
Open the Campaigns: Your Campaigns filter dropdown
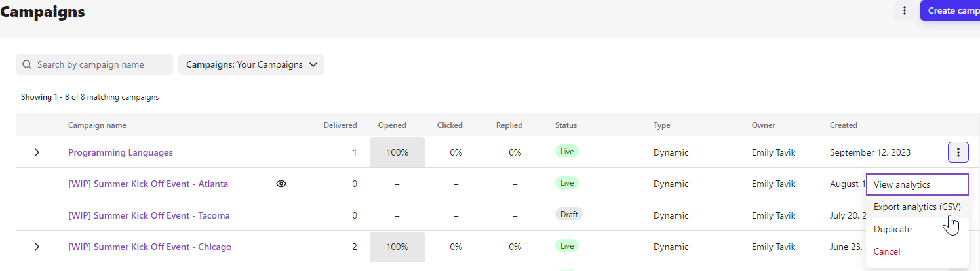[251, 64]
